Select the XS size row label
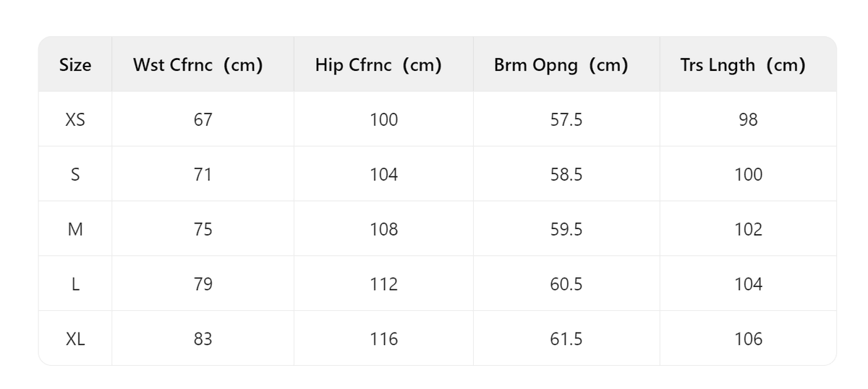The height and width of the screenshot is (389, 868). [x=75, y=120]
